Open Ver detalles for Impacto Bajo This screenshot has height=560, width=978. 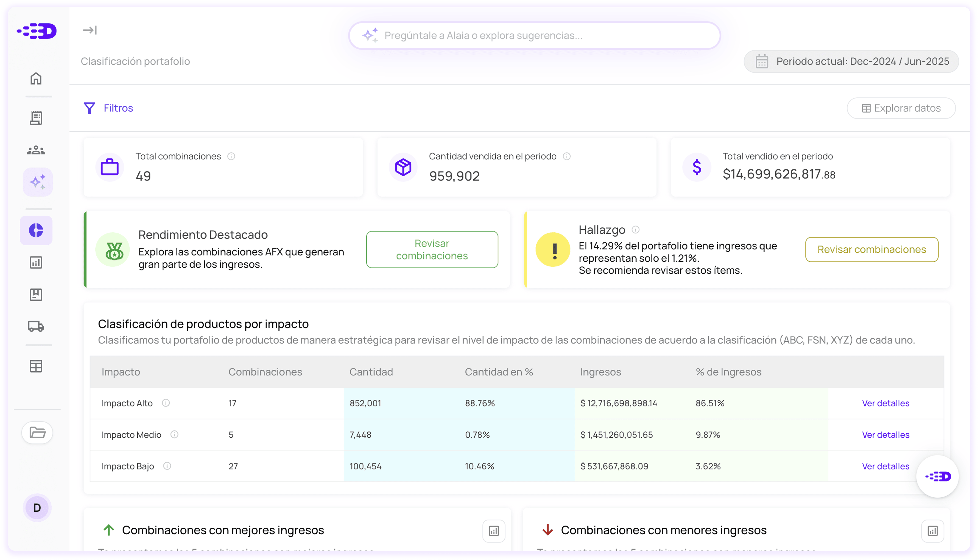tap(885, 466)
